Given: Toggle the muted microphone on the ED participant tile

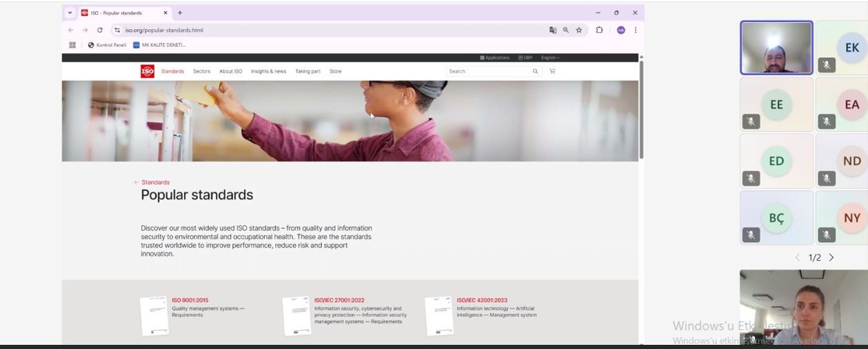Looking at the screenshot, I should 751,178.
